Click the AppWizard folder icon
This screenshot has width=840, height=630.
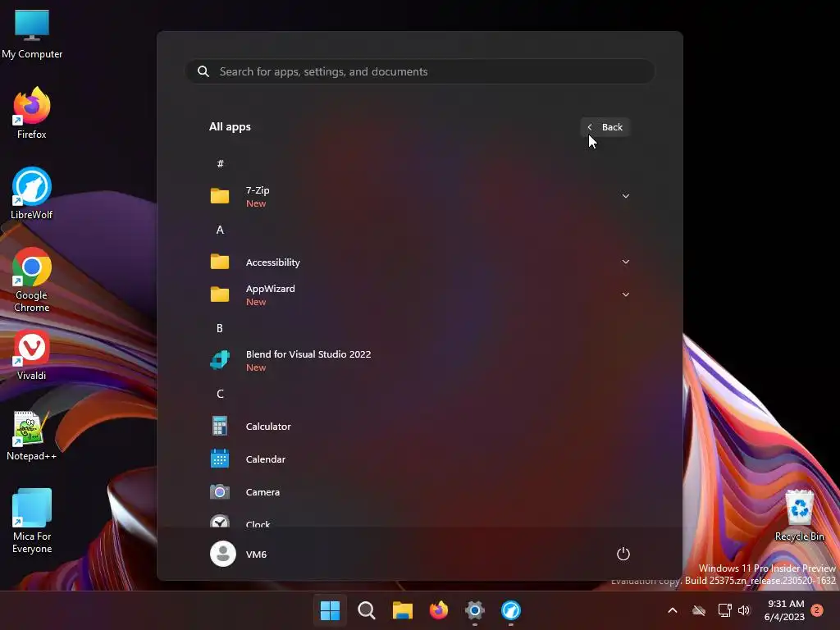click(220, 294)
